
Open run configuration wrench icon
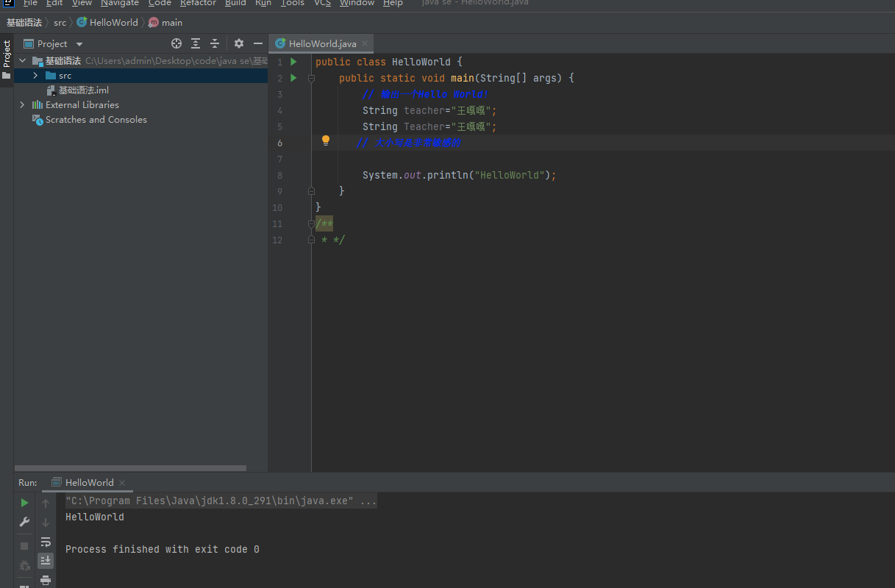click(x=24, y=522)
